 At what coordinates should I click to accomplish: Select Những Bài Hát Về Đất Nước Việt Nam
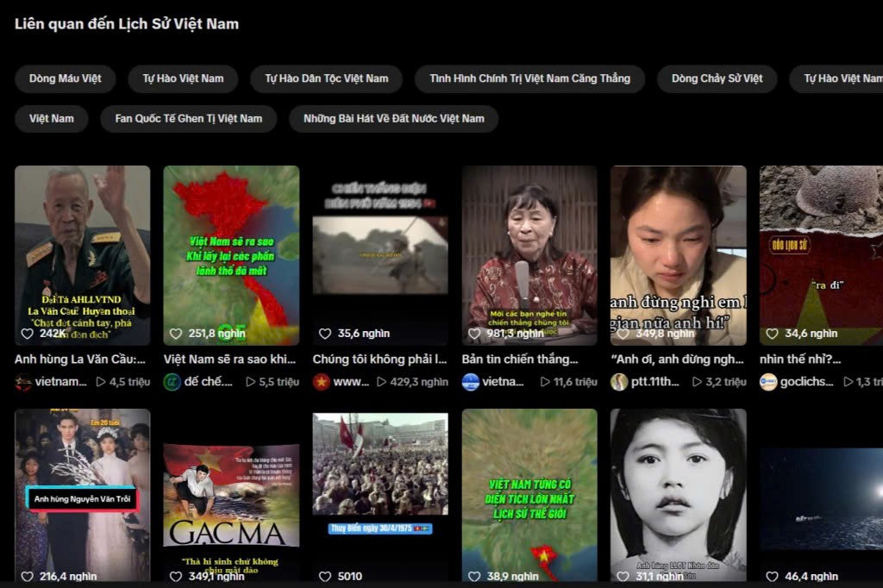point(393,118)
